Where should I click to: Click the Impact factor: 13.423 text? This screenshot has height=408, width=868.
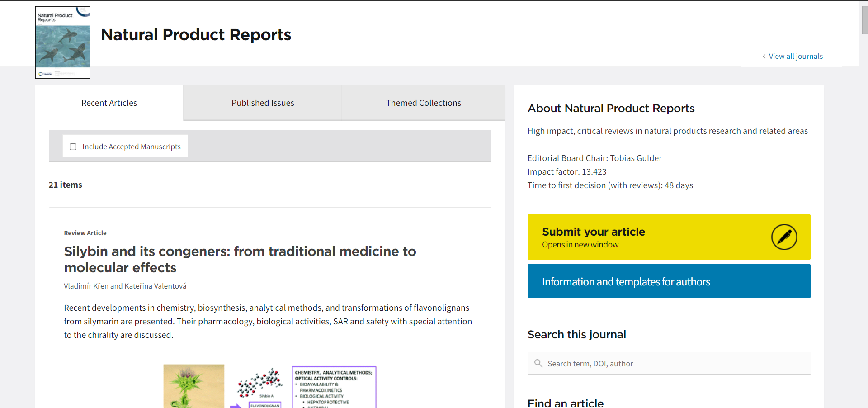567,171
